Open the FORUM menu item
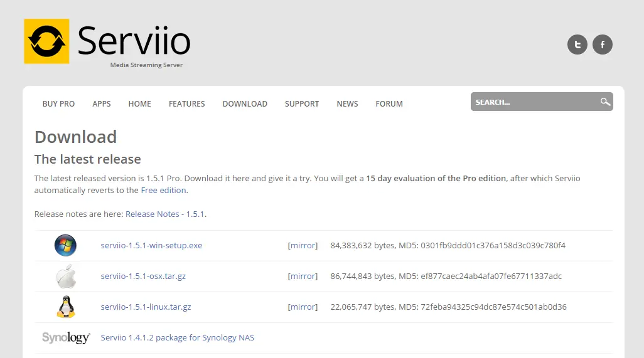644x358 pixels. pyautogui.click(x=389, y=103)
